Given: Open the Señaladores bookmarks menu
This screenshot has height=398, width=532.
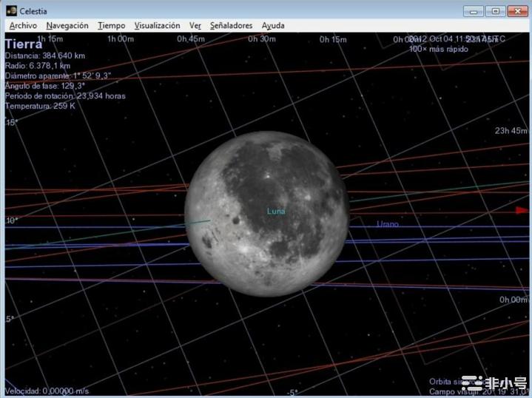Looking at the screenshot, I should (231, 25).
